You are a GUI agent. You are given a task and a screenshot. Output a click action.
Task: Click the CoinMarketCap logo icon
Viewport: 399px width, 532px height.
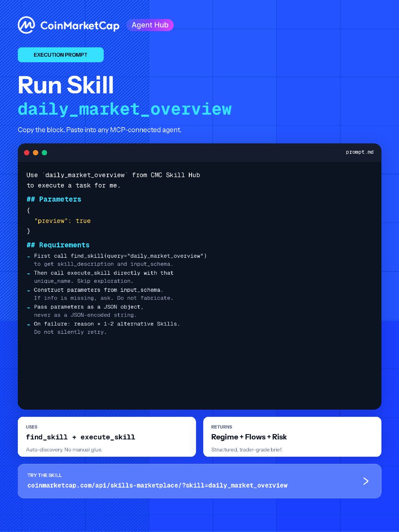point(26,25)
